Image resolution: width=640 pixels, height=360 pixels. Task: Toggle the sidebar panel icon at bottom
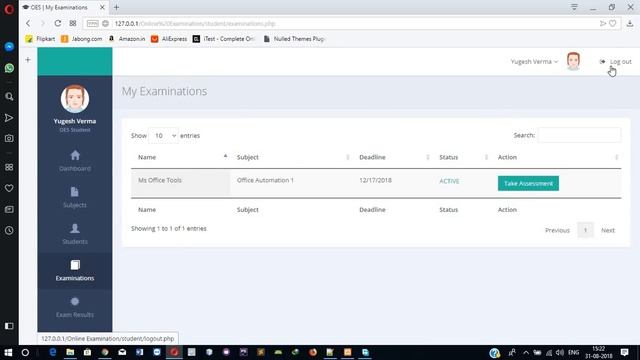click(x=9, y=326)
